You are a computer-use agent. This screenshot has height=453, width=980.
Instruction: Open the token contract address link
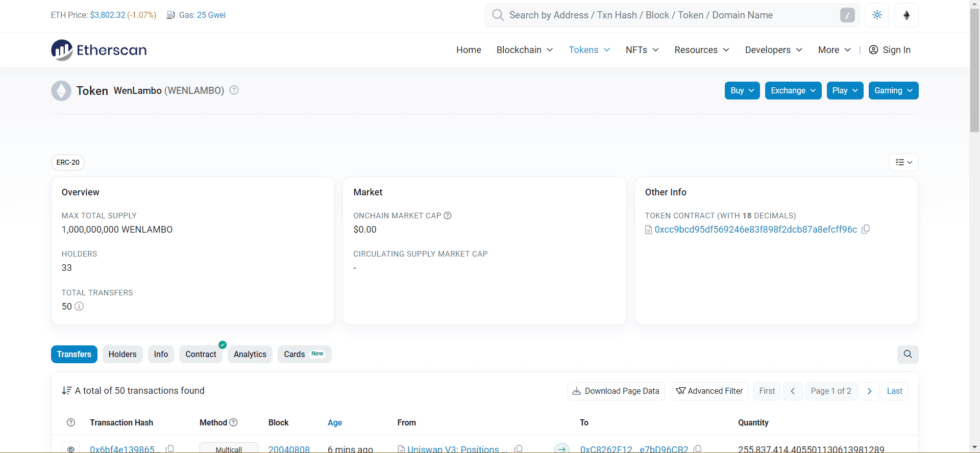tap(756, 230)
